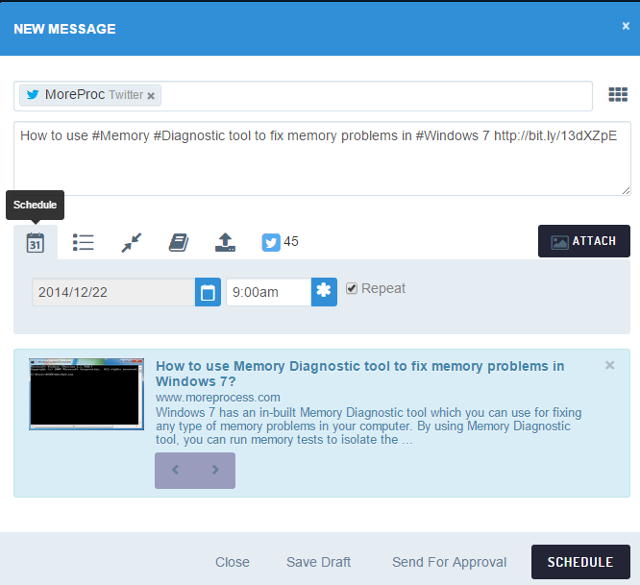Click the NEW MESSAGE header title
The image size is (640, 585).
(x=64, y=29)
